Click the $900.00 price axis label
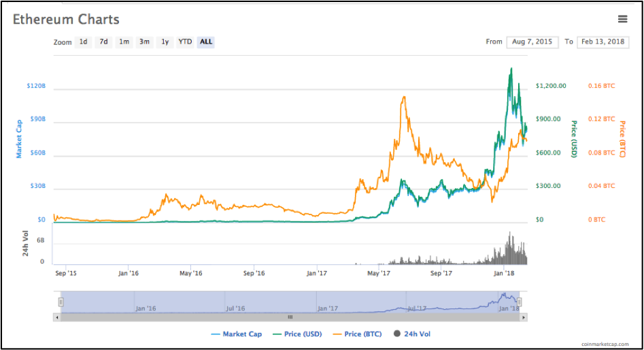The image size is (644, 350). click(548, 119)
